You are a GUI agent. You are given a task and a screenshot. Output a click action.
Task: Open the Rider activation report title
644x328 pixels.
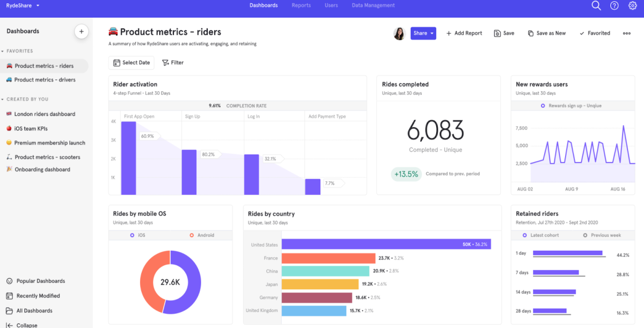click(135, 84)
